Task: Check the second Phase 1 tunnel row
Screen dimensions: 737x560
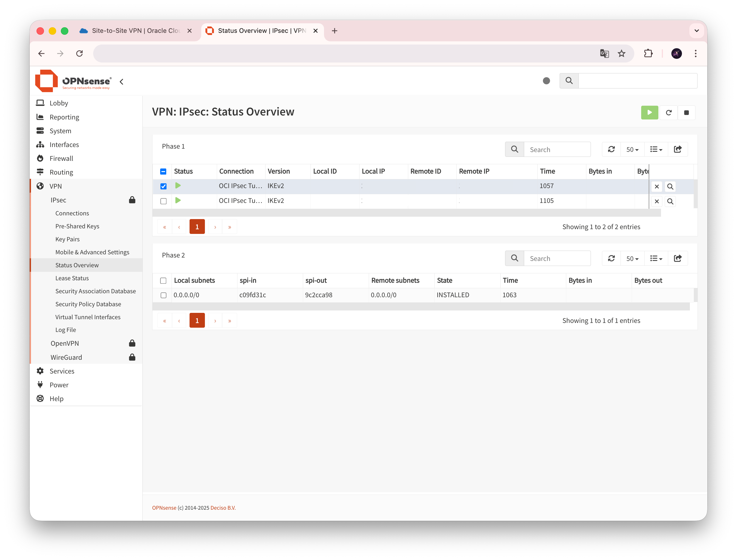Action: (163, 201)
